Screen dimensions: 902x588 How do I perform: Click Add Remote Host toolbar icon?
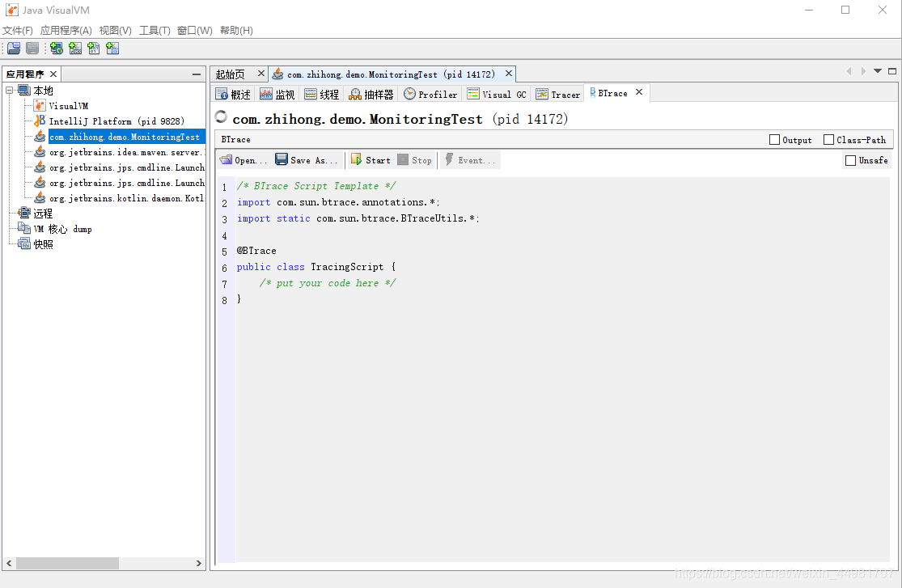pos(57,49)
